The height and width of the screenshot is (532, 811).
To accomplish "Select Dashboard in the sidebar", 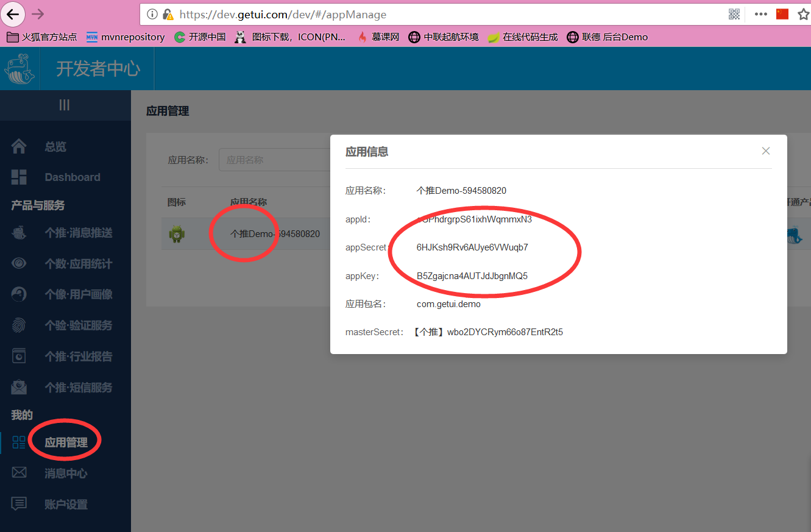I will click(x=73, y=177).
